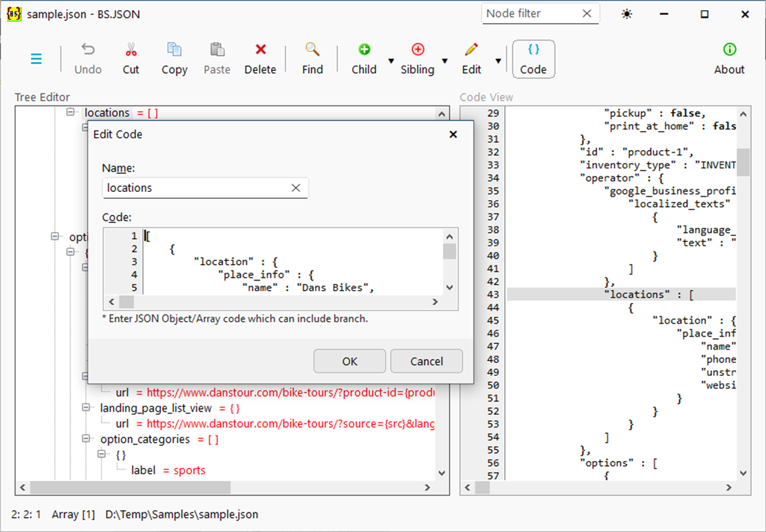Clear the Node filter text
Screen dimensions: 766x532
tap(588, 14)
